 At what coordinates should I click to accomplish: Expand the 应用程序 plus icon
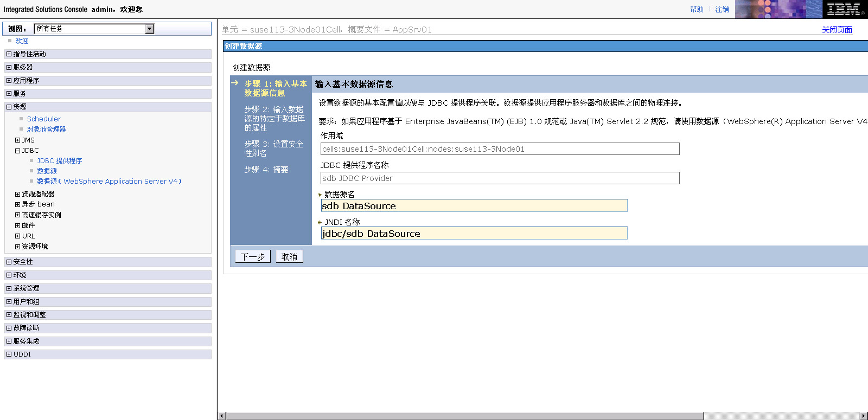point(9,81)
